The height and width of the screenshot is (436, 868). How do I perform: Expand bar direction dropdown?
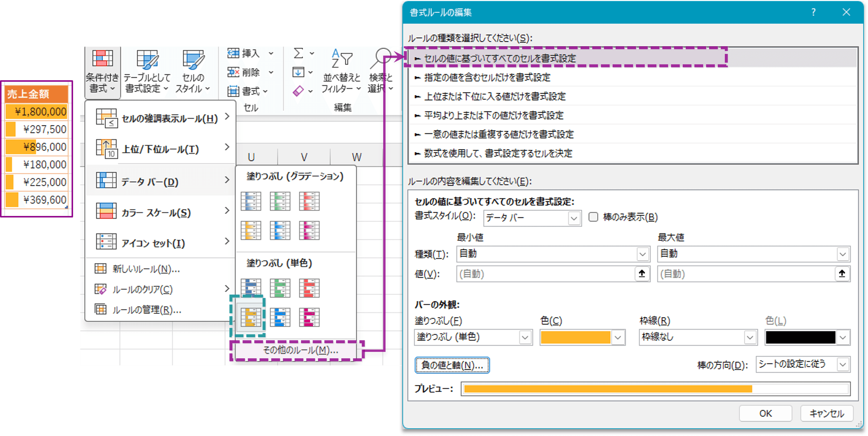point(843,365)
